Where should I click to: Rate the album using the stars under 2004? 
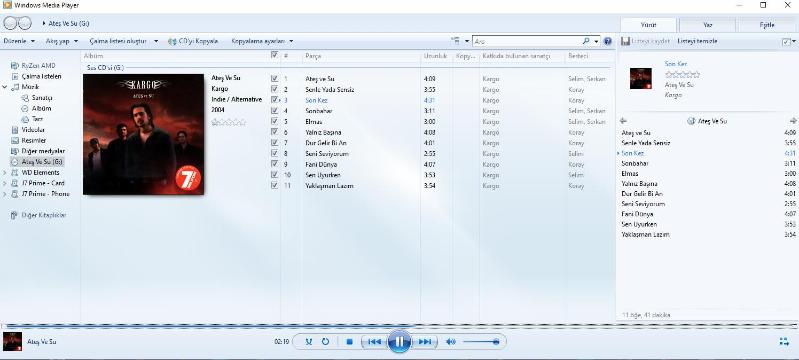point(229,122)
